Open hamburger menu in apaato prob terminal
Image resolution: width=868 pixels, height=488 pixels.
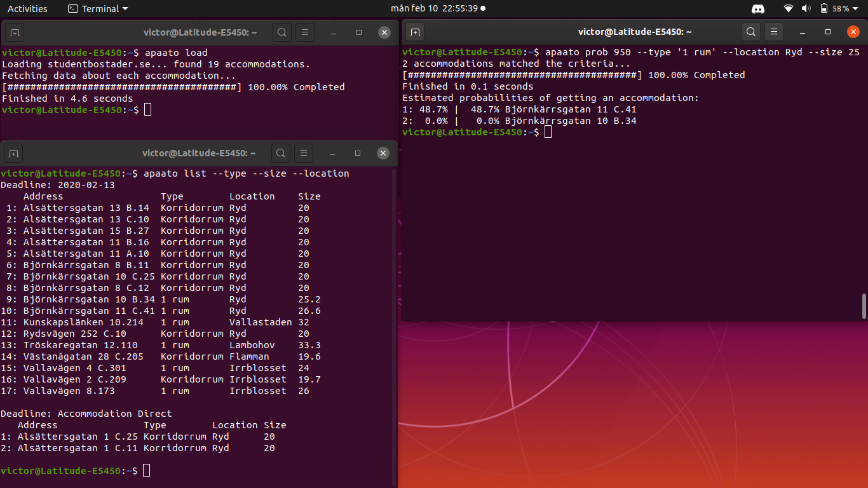773,32
